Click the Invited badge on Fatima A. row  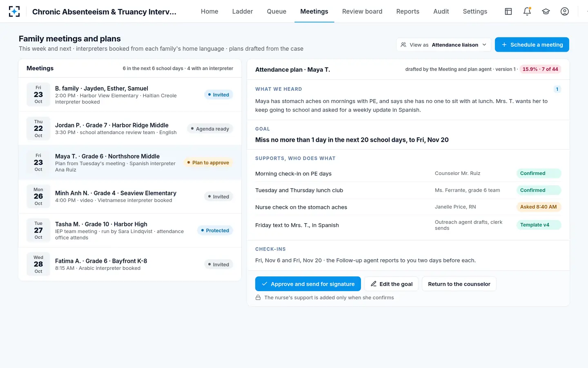click(218, 265)
